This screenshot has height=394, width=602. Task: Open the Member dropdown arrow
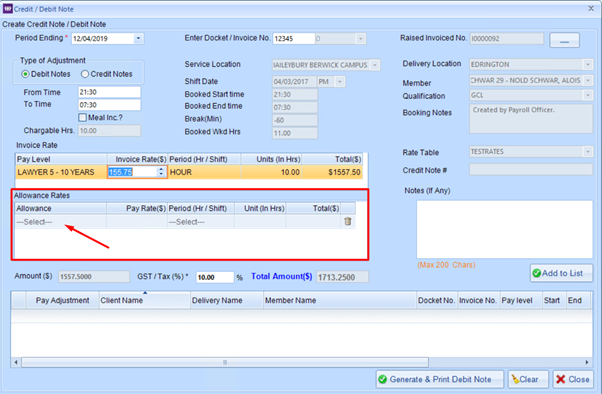588,80
